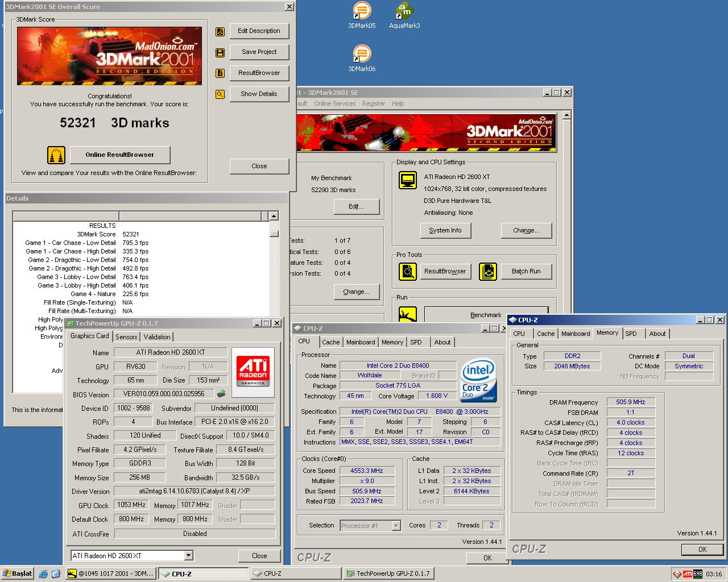This screenshot has height=582, width=728.
Task: Select the Graphics Card tab in GPU-Z
Action: (x=90, y=336)
